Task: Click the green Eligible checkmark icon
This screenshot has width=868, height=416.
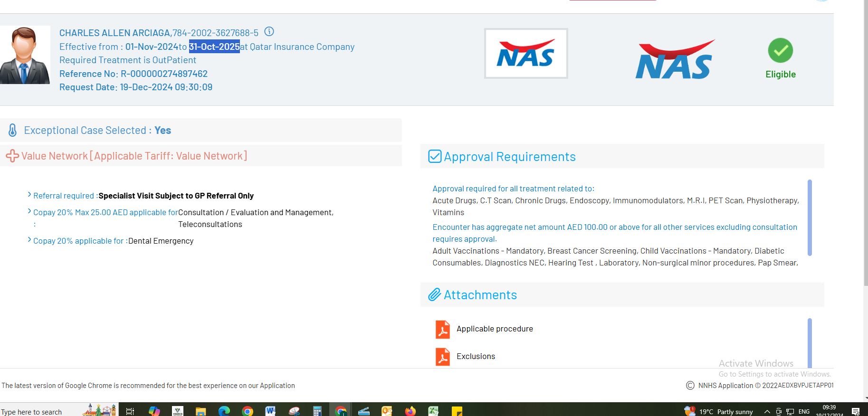Action: click(x=780, y=51)
